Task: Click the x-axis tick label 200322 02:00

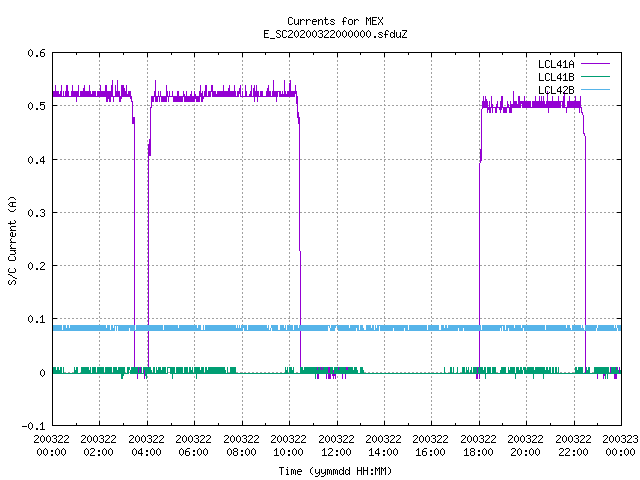Action: 98,446
